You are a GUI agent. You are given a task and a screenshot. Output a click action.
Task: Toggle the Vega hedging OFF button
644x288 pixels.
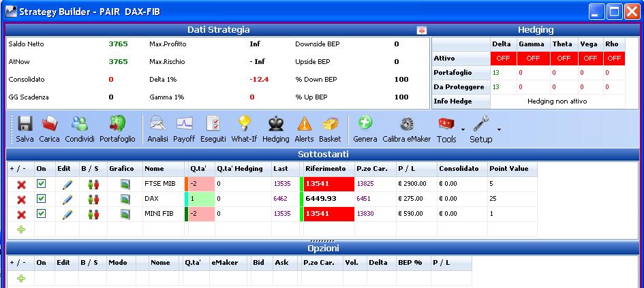point(590,59)
